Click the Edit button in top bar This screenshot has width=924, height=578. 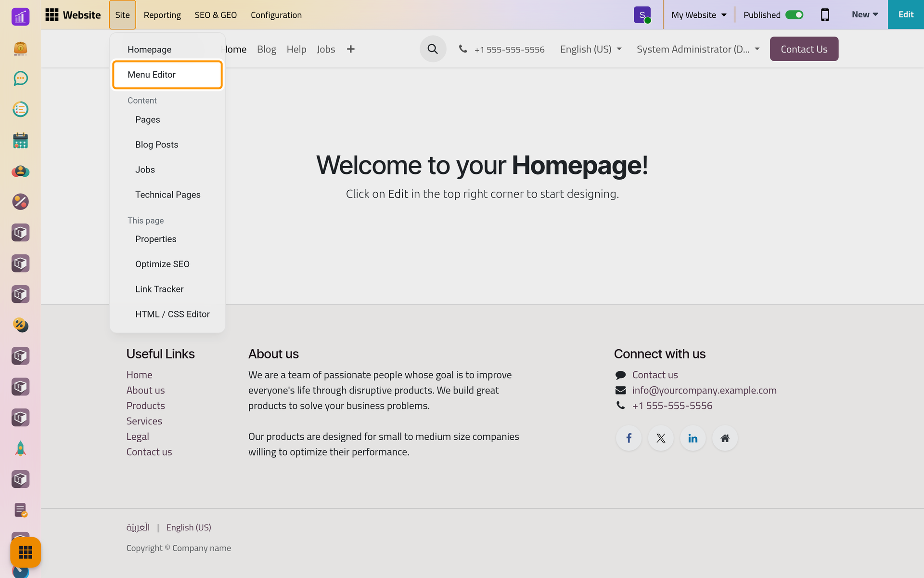906,14
